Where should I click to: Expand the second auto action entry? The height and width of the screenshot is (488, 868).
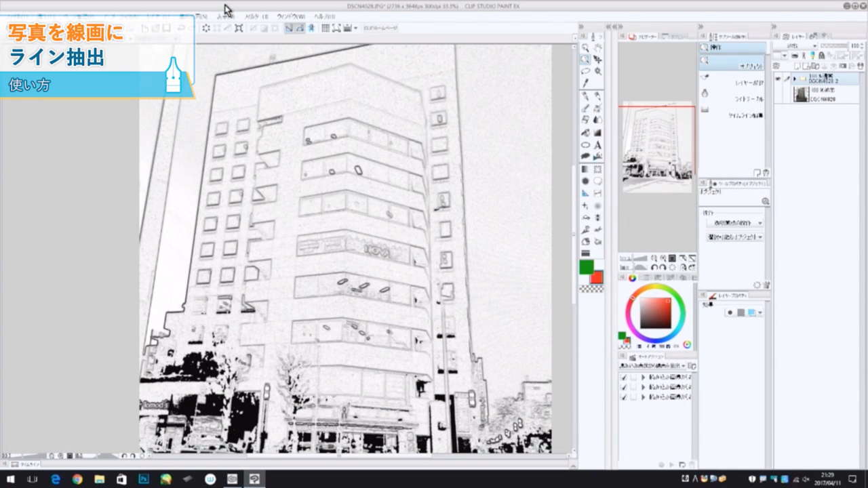(642, 387)
